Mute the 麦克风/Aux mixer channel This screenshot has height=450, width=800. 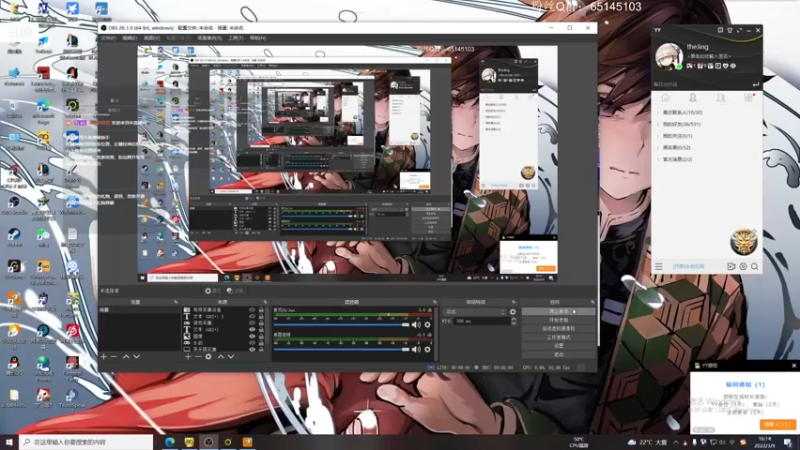416,324
